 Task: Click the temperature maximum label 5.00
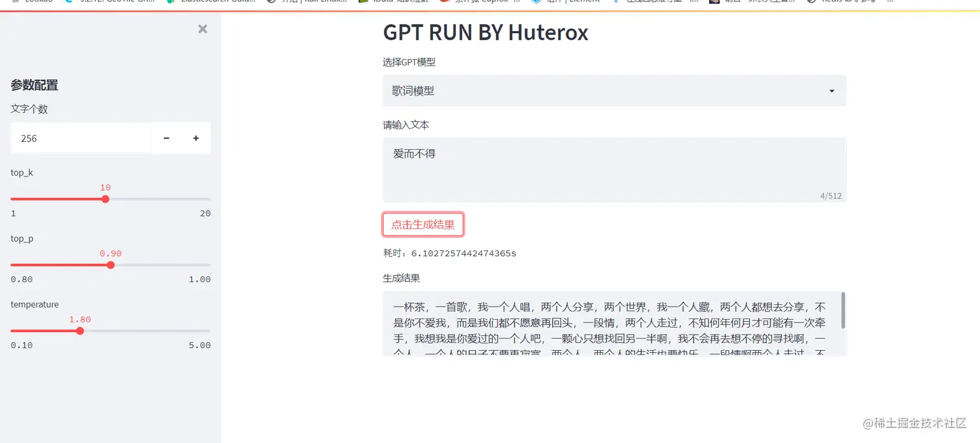(200, 345)
